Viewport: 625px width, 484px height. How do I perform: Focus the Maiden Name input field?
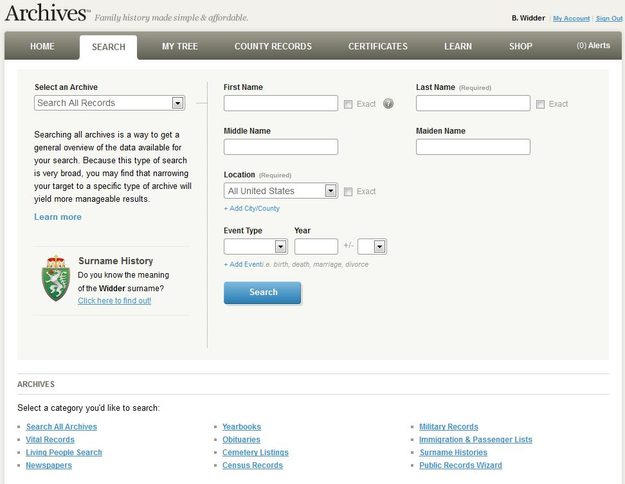[x=473, y=147]
